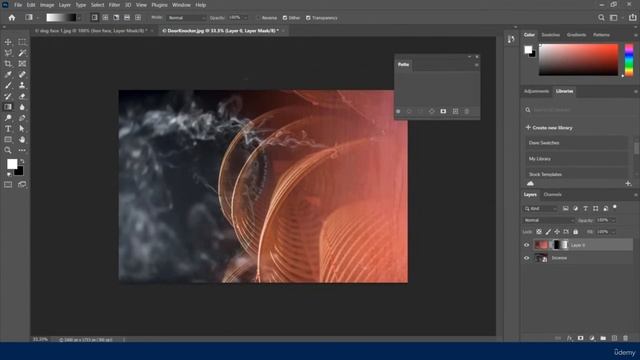640x360 pixels.
Task: Select the Path Selection tool
Action: pyautogui.click(x=22, y=129)
